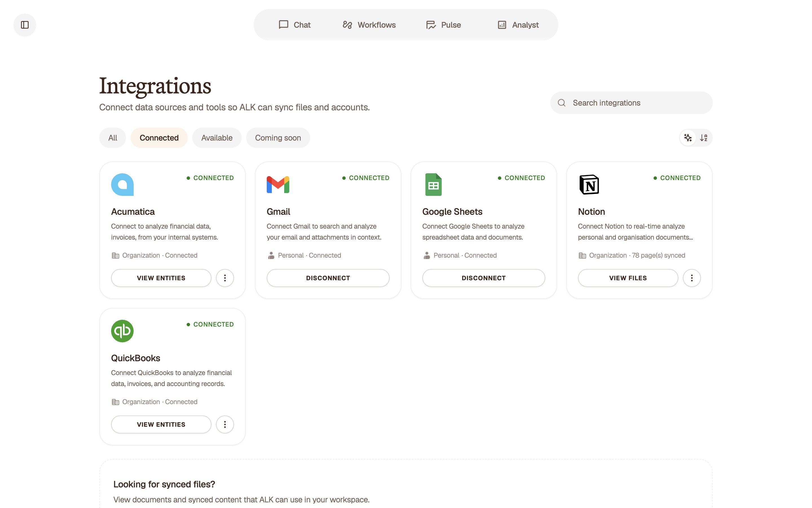This screenshot has height=508, width=812.
Task: Click the Gmail card title
Action: (279, 212)
